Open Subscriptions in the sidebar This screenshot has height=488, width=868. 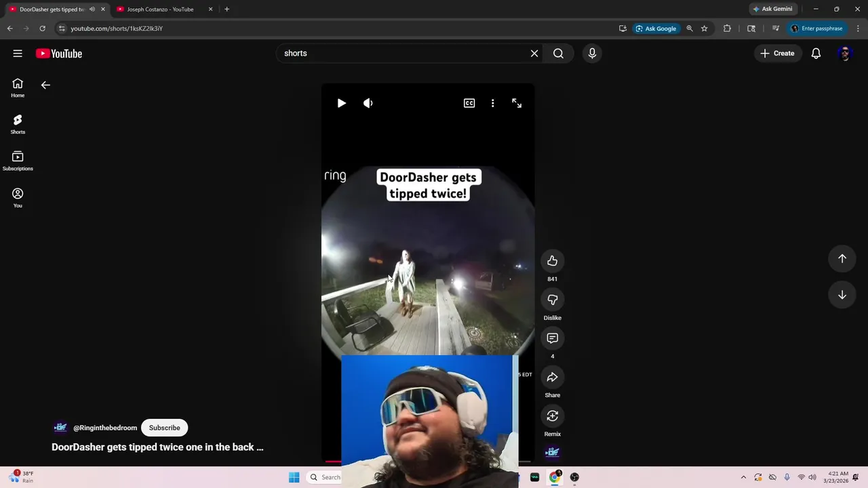(x=18, y=161)
